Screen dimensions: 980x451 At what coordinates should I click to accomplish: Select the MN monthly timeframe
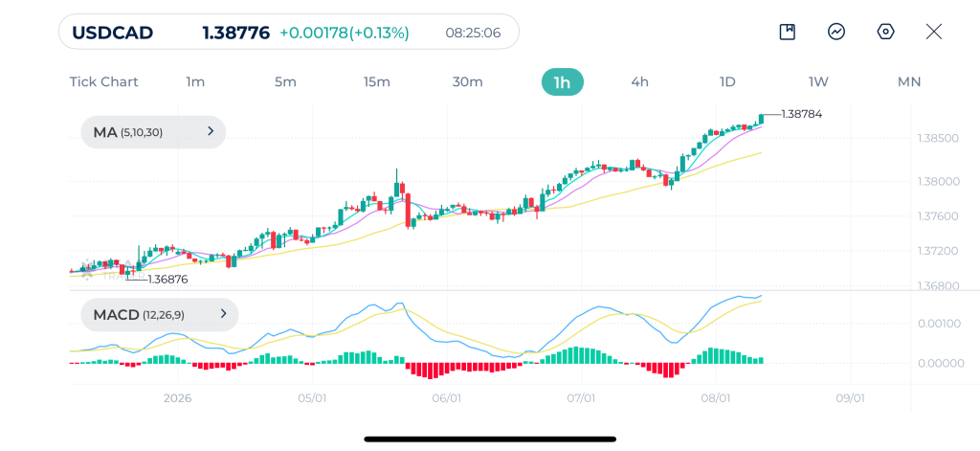[x=909, y=82]
